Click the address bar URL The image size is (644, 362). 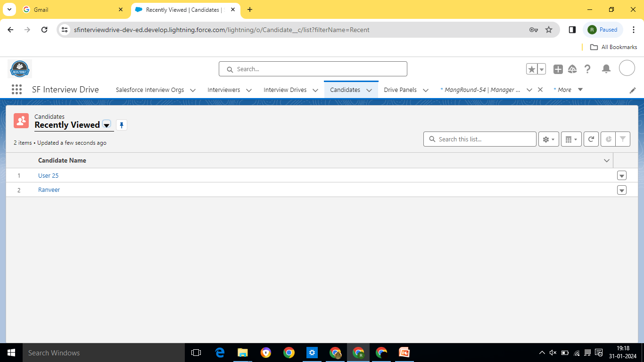[222, 30]
